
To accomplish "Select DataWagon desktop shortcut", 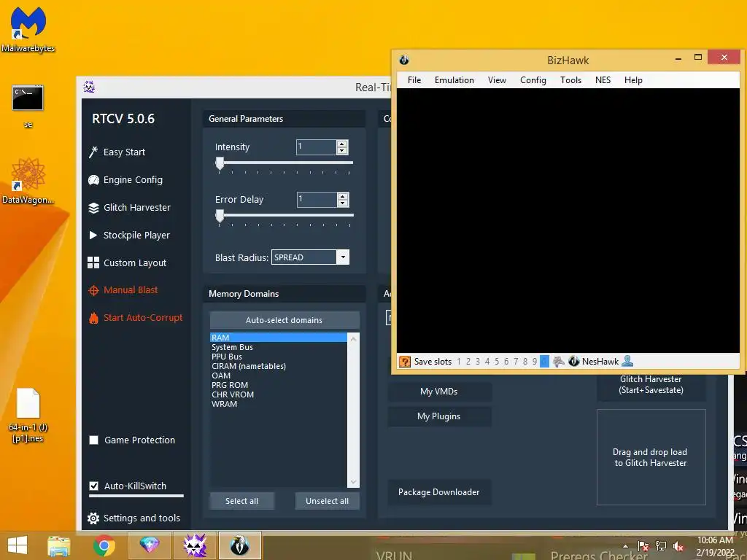I will pyautogui.click(x=28, y=181).
